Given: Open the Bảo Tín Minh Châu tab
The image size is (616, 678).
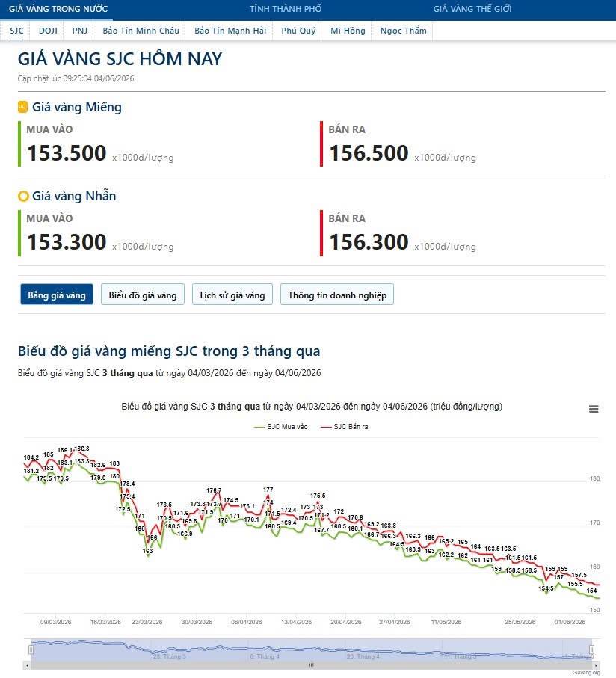Looking at the screenshot, I should 141,31.
